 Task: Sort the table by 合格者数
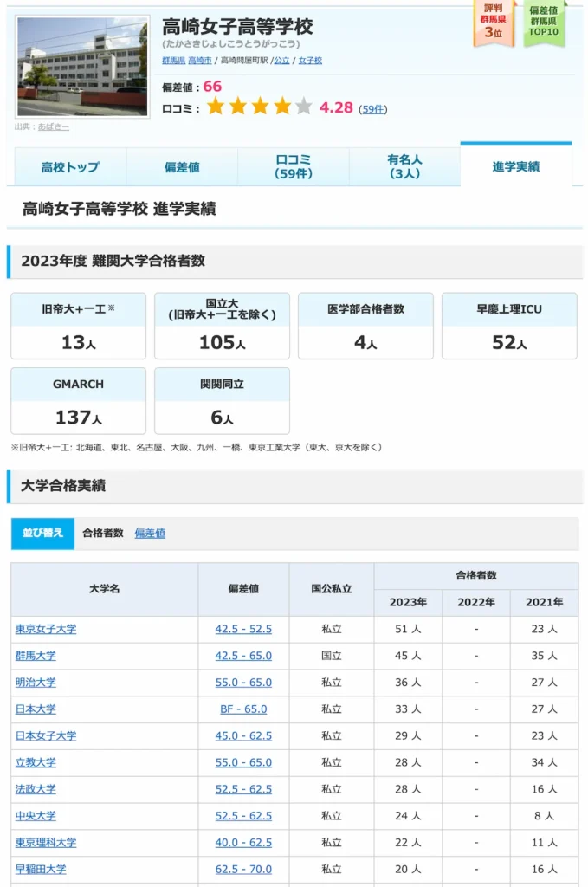[x=103, y=534]
